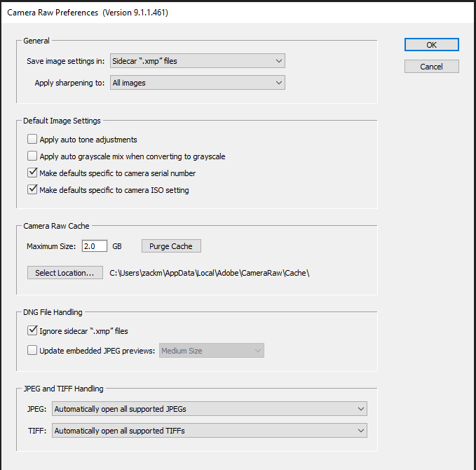This screenshot has width=476, height=470.
Task: Expand the Apply sharpening to dropdown
Action: click(x=197, y=83)
